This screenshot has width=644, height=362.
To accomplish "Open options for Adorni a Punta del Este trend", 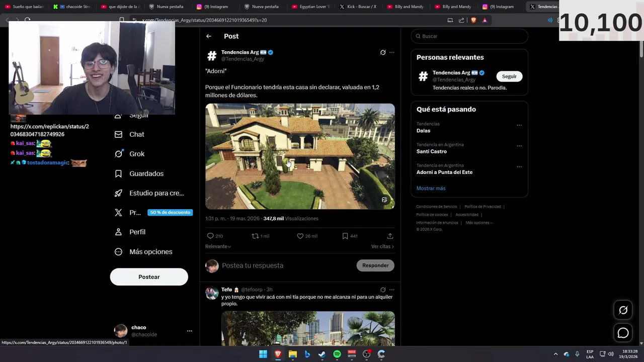I will [519, 166].
